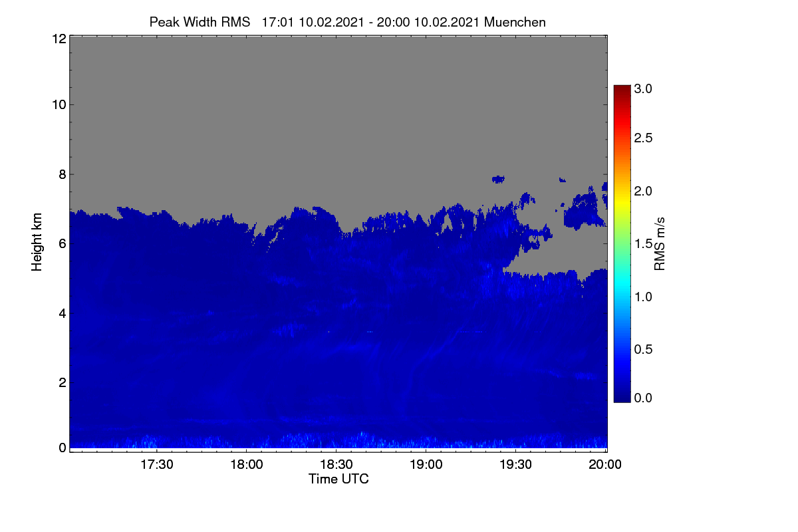
Task: Click the RMS color scale bar
Action: pos(622,243)
